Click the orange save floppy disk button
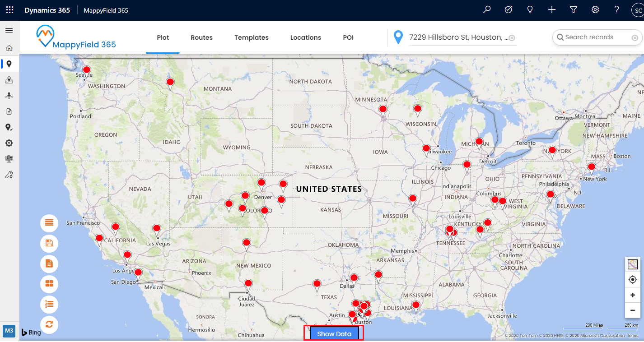 pos(49,244)
